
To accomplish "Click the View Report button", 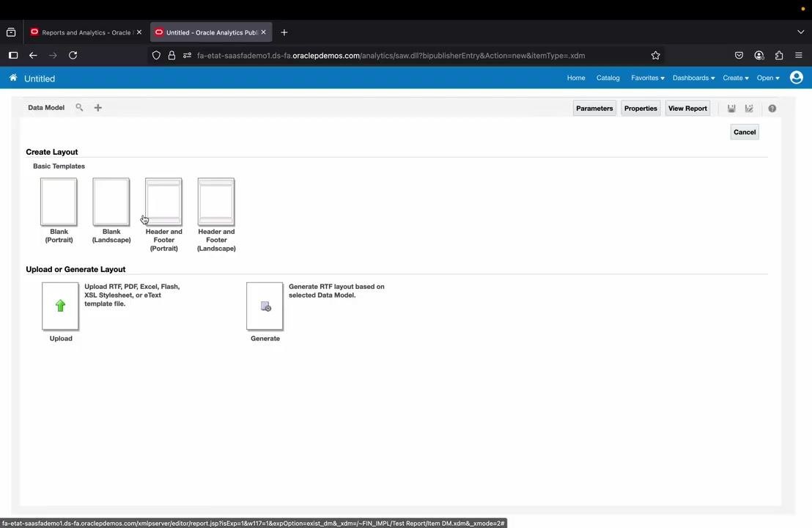I will tap(687, 109).
